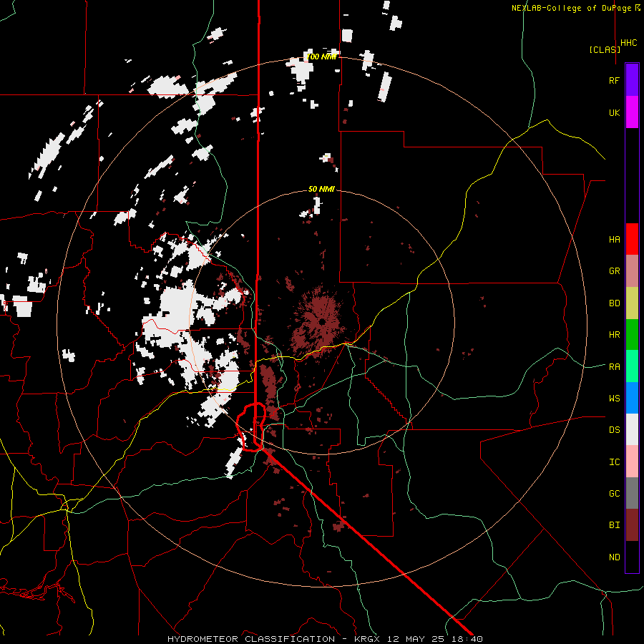Click the KRGX station identifier in caption
The image size is (644, 644).
click(367, 639)
